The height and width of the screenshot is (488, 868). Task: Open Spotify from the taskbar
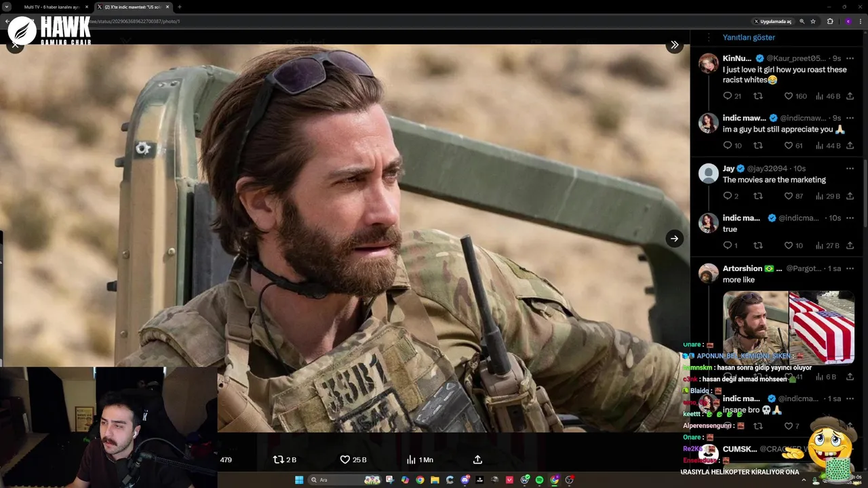tap(539, 480)
